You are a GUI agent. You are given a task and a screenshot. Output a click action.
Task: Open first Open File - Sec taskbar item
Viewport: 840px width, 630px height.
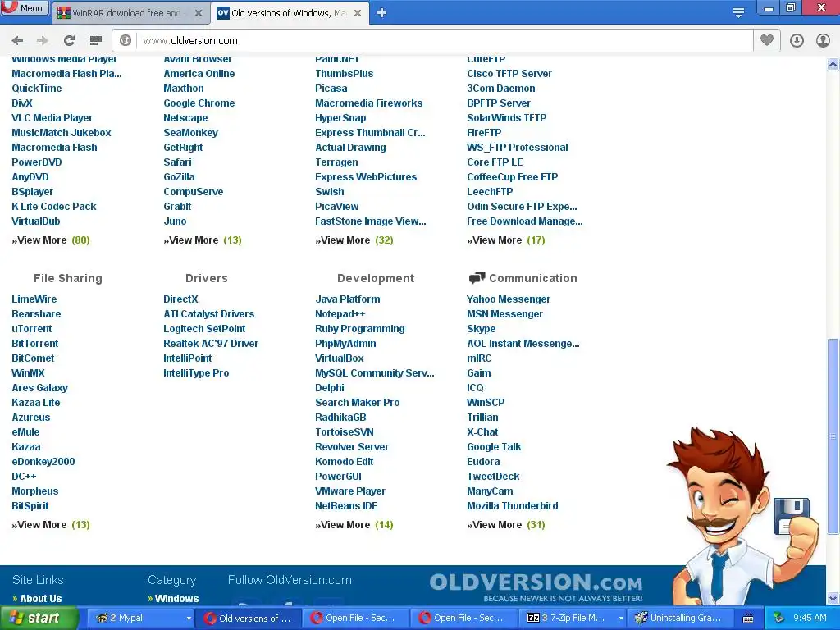(x=356, y=618)
